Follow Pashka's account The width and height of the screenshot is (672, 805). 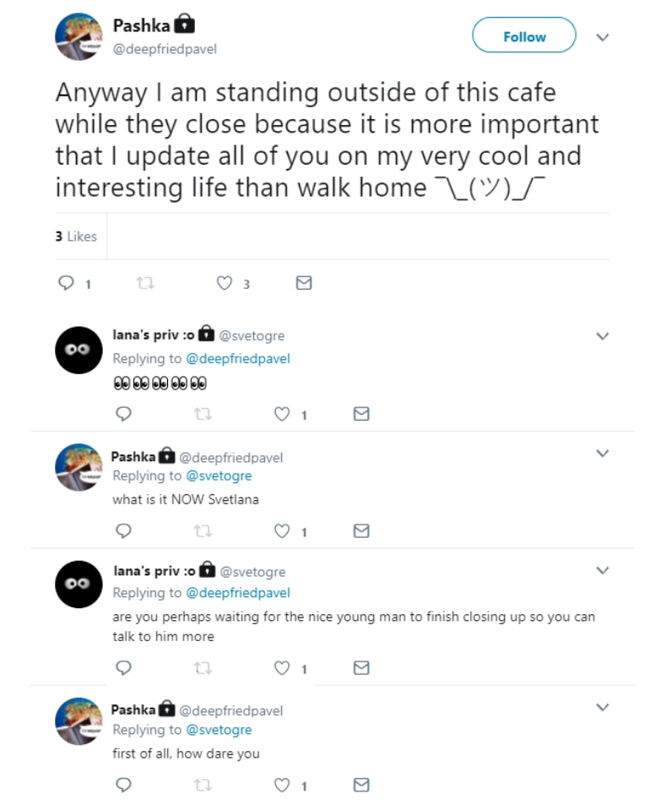[x=523, y=36]
